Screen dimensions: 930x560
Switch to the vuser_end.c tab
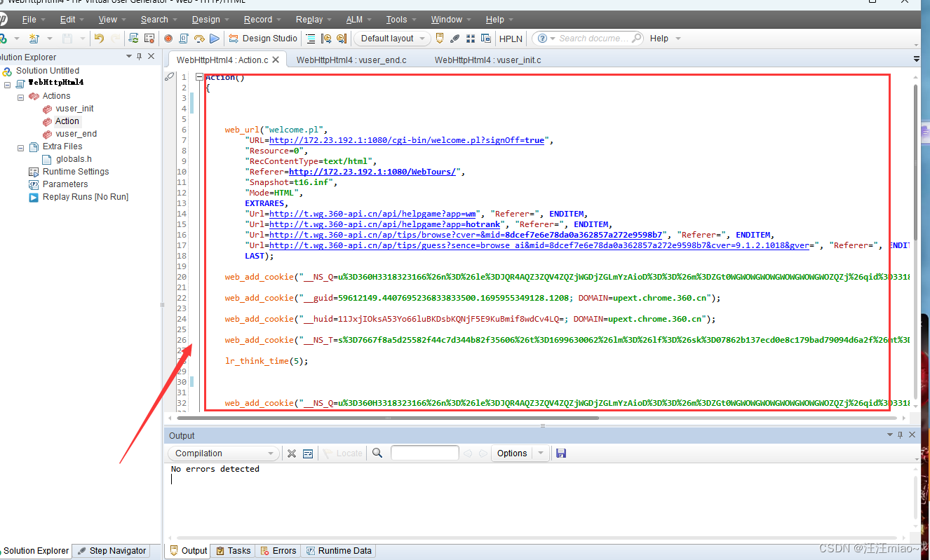tap(351, 60)
